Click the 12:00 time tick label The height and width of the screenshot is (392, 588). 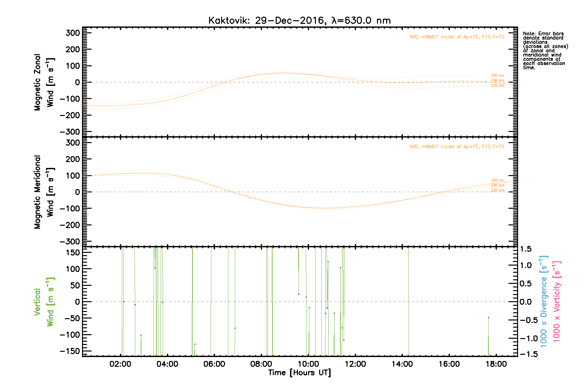[x=355, y=364]
